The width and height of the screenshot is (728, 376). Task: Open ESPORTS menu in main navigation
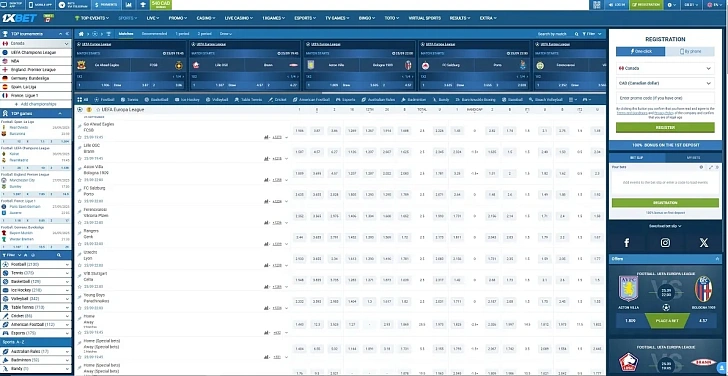coord(305,18)
